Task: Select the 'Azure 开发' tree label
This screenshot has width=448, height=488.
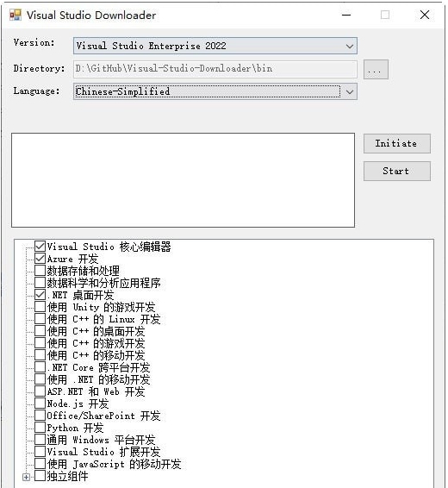Action: pos(72,259)
